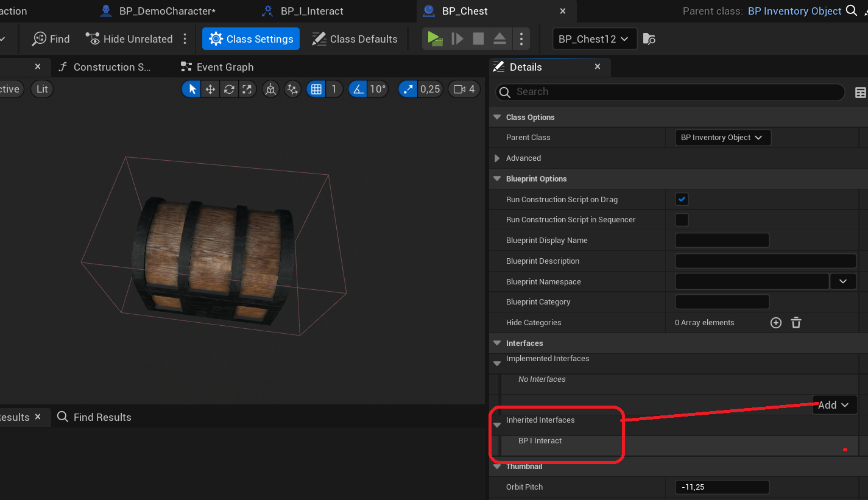Open the Parent Class BP Inventory Object dropdown
This screenshot has height=500, width=868.
[x=722, y=138]
